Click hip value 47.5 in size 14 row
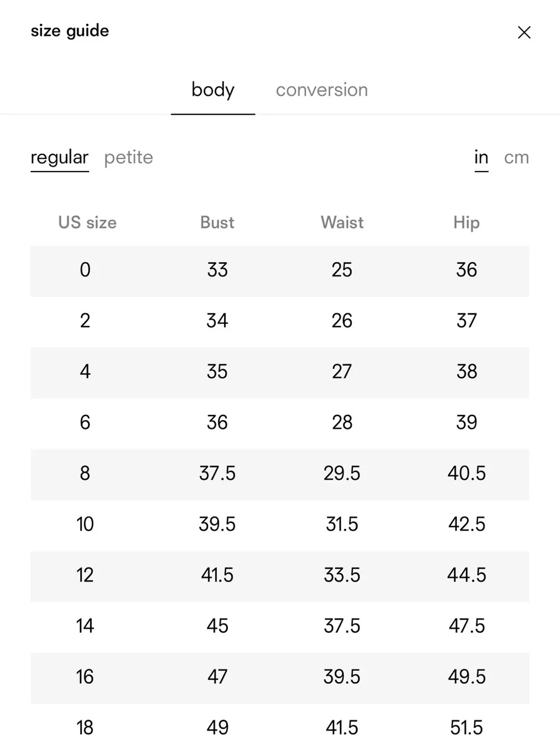560x747 pixels. (466, 626)
